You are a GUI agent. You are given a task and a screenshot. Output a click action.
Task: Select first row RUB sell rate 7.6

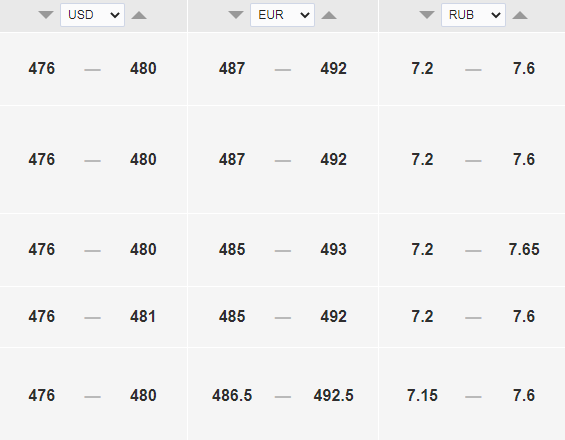524,68
